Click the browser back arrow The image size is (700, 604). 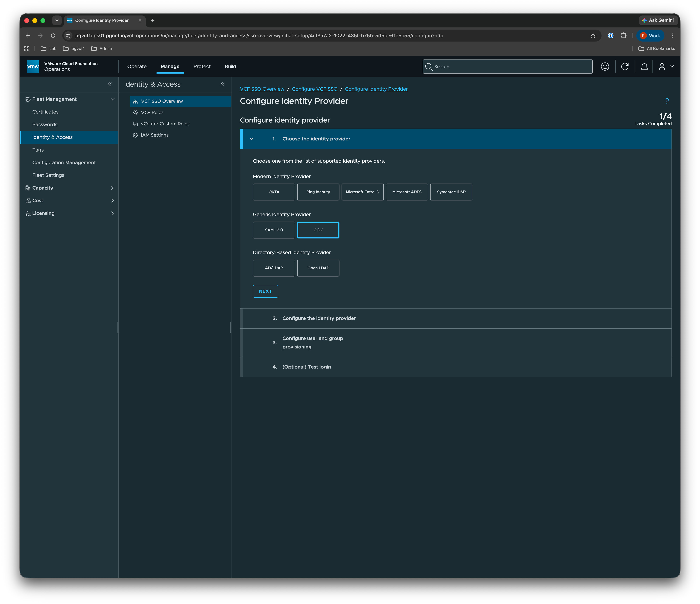point(28,36)
